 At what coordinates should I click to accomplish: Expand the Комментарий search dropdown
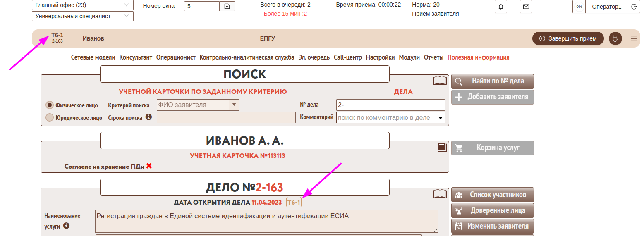(441, 118)
